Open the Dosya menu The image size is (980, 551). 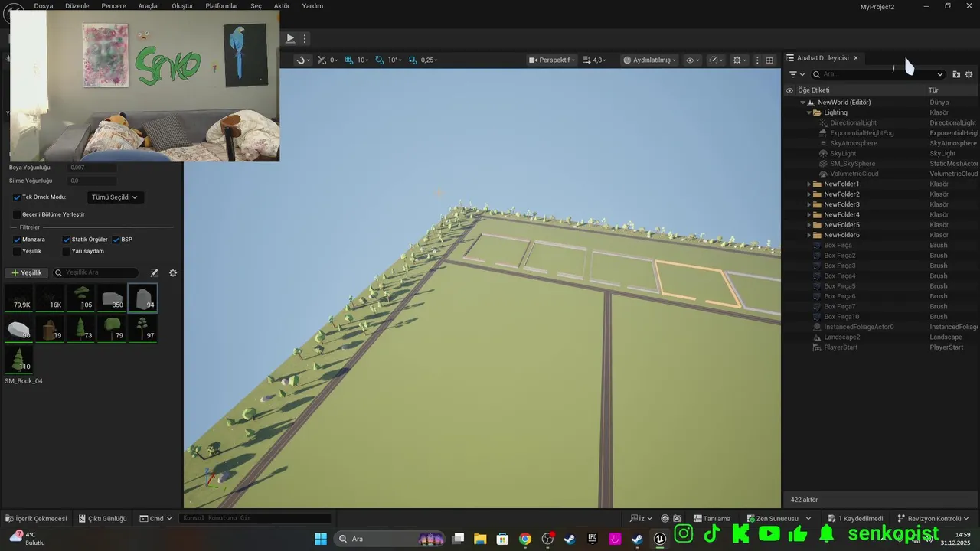(x=44, y=5)
